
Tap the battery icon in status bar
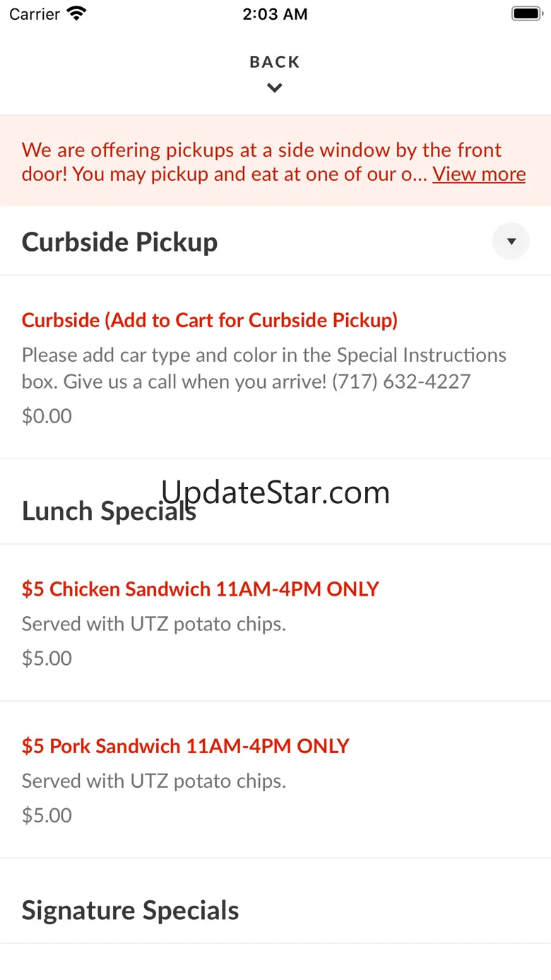coord(526,14)
